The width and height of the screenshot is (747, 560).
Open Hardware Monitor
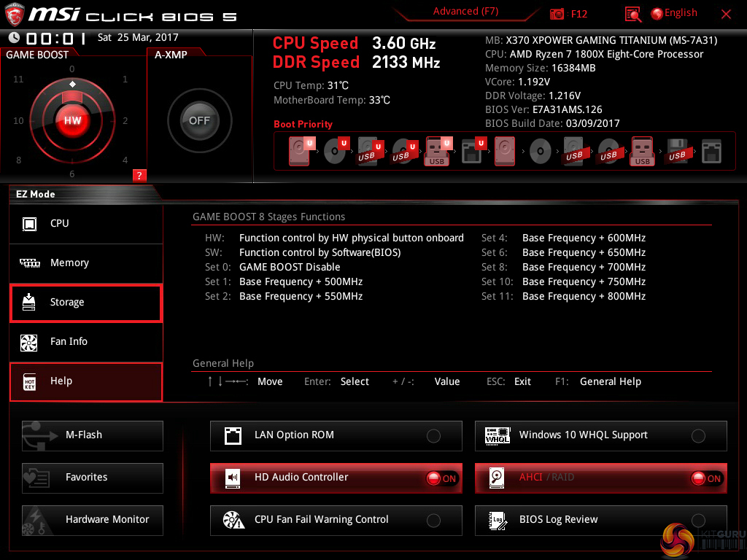[x=93, y=521]
